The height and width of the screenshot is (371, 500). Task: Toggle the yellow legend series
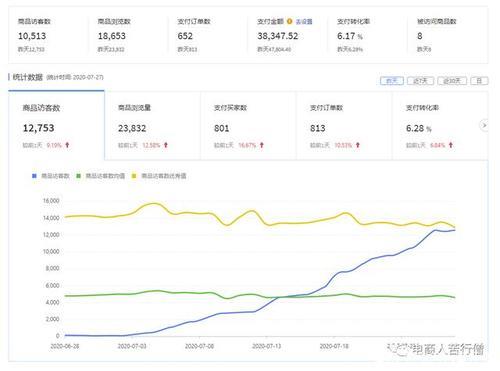coord(159,176)
